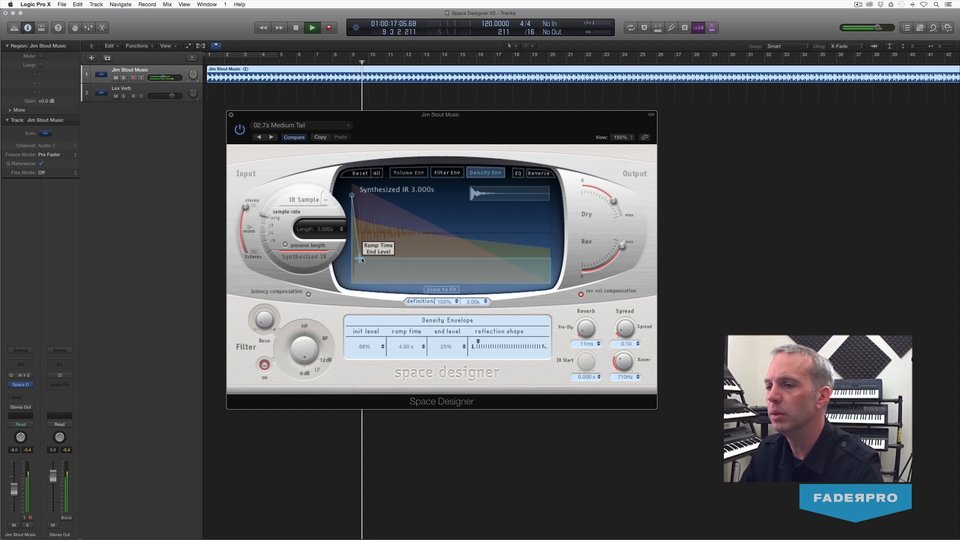
Task: Click the Jim Stout Music audio region
Action: 583,73
